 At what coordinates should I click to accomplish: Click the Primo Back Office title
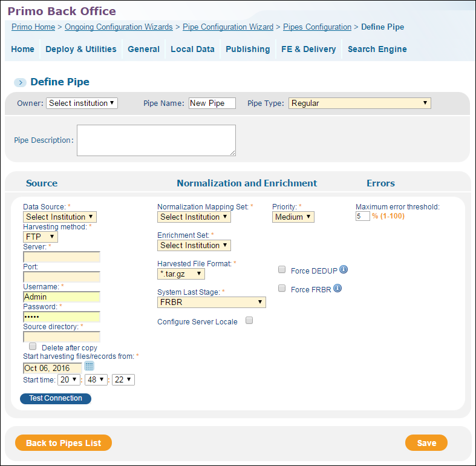62,11
